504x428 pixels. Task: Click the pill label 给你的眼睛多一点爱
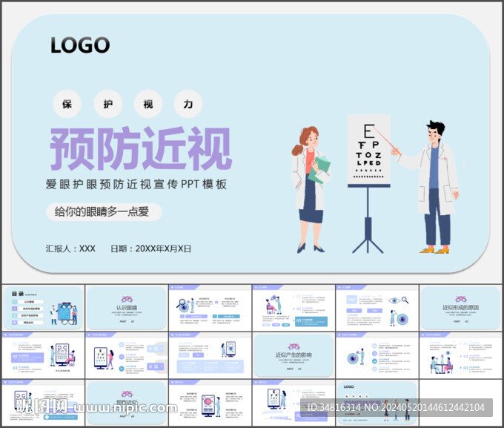click(104, 211)
